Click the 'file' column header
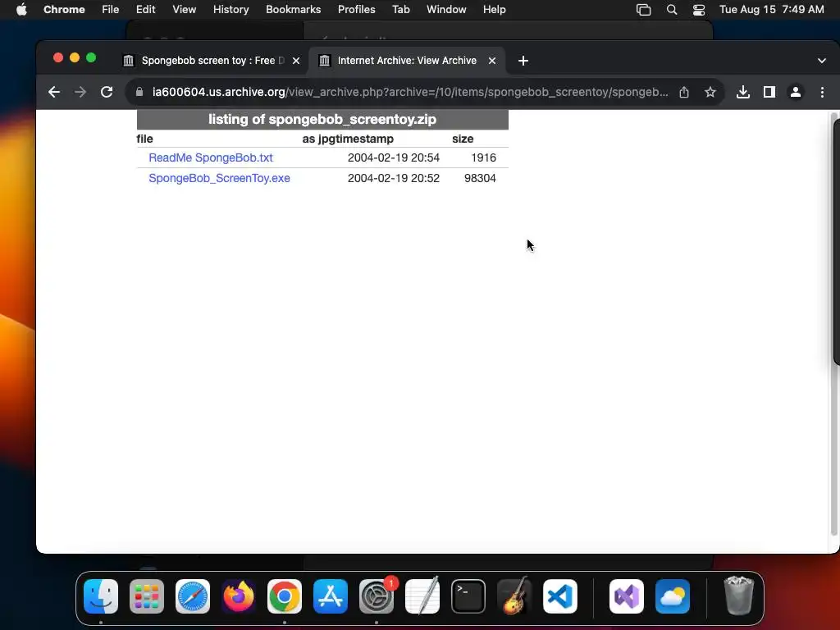The height and width of the screenshot is (630, 840). 144,139
